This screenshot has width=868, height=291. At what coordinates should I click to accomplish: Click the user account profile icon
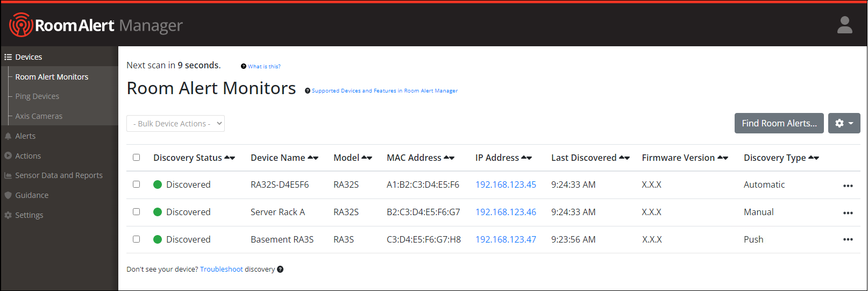pos(844,25)
